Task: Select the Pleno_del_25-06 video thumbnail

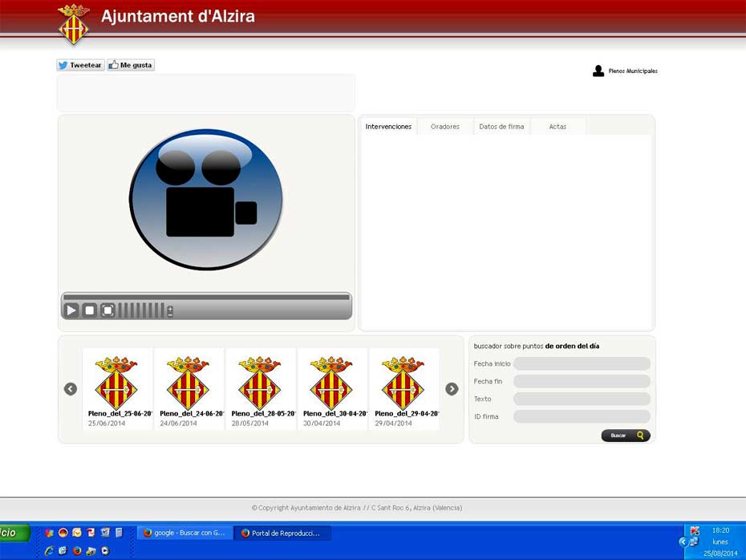Action: [117, 389]
